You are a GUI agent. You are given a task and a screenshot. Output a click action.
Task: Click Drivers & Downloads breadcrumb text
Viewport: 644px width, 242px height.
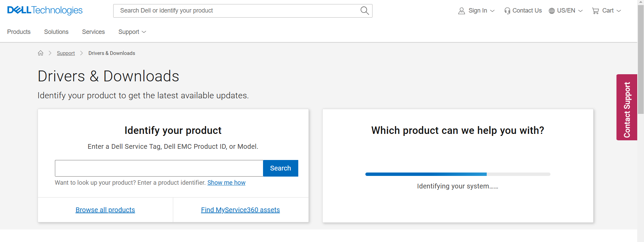pyautogui.click(x=112, y=53)
